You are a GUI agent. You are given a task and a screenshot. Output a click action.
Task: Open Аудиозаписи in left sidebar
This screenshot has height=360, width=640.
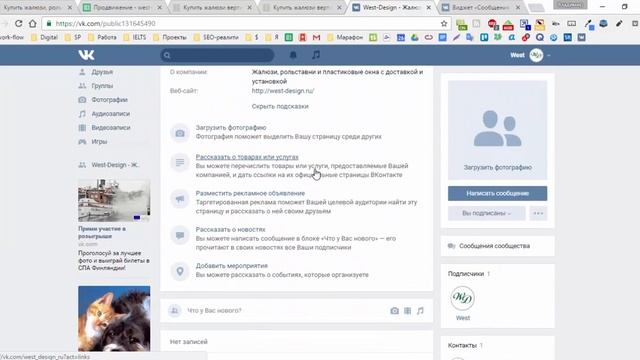[x=111, y=113]
